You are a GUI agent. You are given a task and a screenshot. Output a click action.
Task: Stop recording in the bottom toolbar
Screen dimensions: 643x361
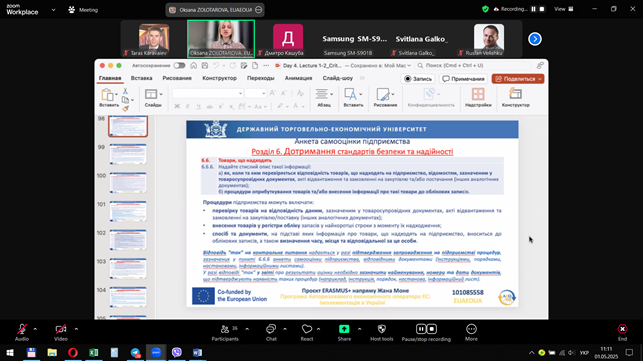432,329
